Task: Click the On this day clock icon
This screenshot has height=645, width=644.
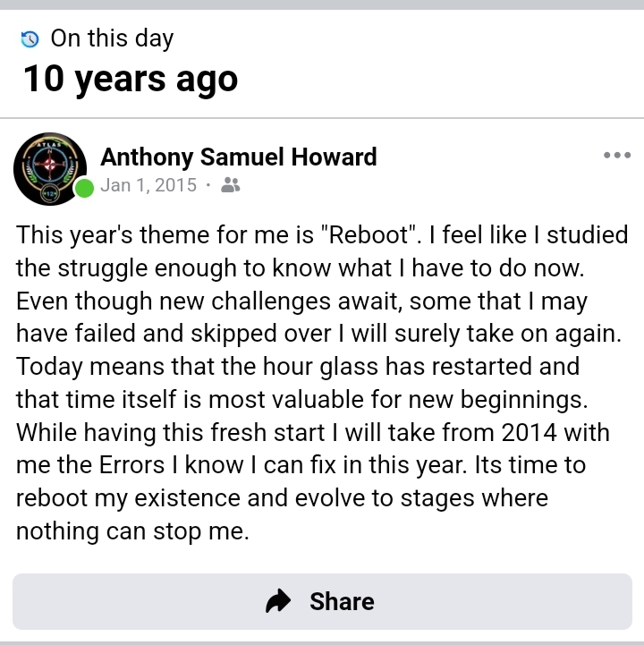Action: 30,39
